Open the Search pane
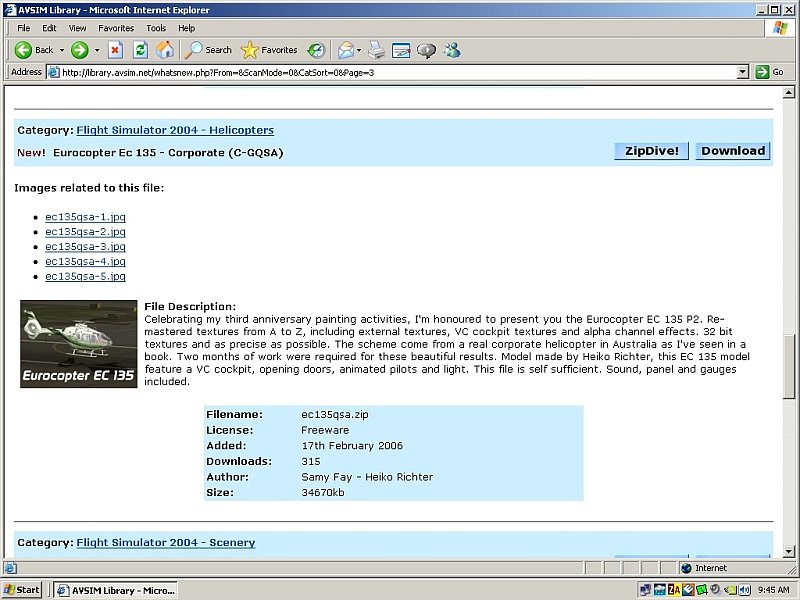Screen dimensions: 800x600 (x=209, y=50)
